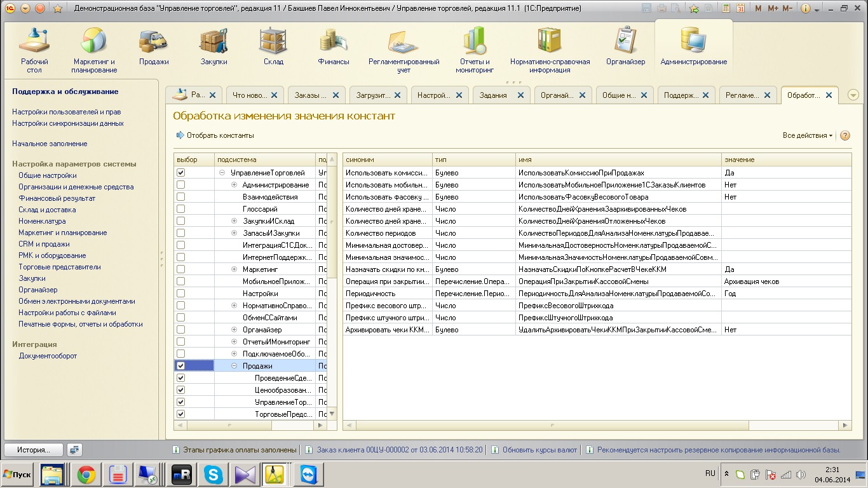Screen dimensions: 868x488
Task: Click the help question mark icon
Action: point(845,135)
